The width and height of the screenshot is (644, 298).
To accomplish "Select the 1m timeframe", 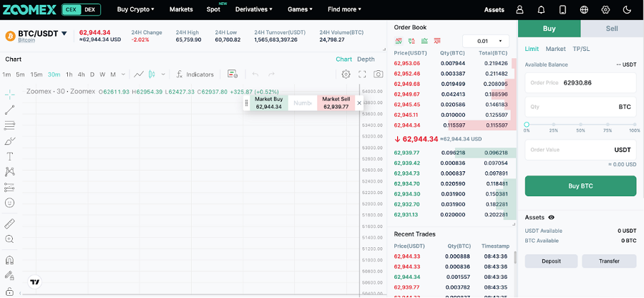I will tap(6, 74).
